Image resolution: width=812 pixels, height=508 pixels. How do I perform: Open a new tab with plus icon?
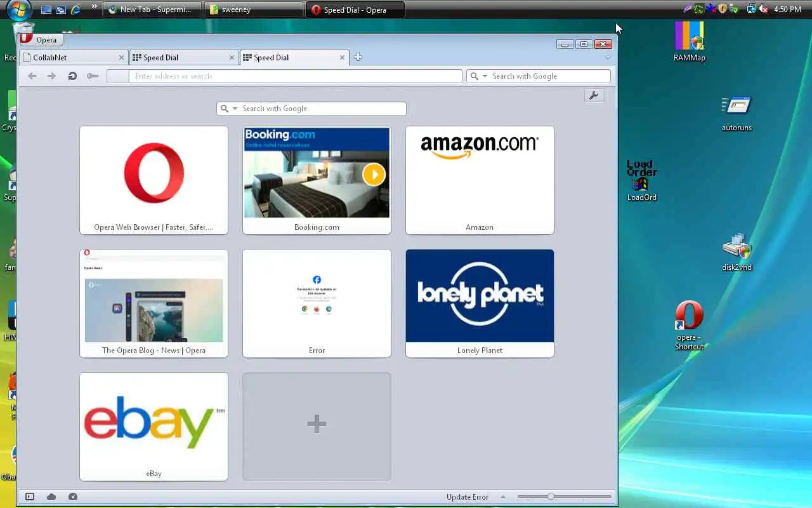tap(358, 57)
